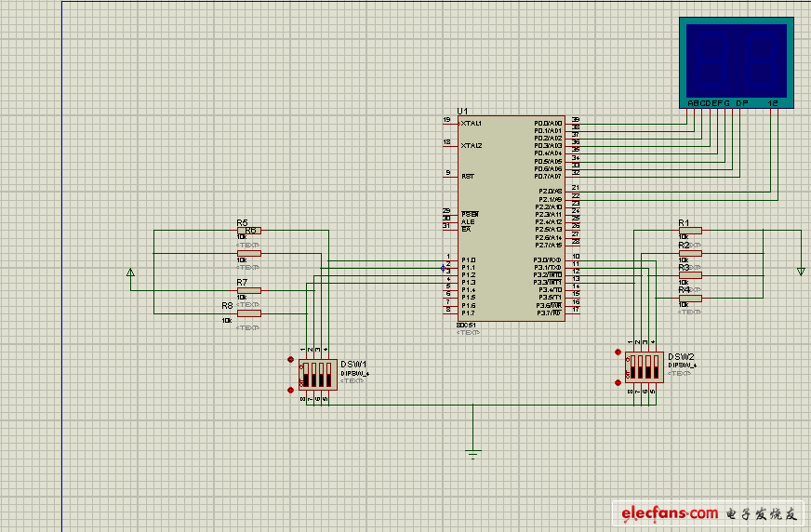Select the ground symbol at the bottom
The image size is (811, 532).
click(473, 454)
